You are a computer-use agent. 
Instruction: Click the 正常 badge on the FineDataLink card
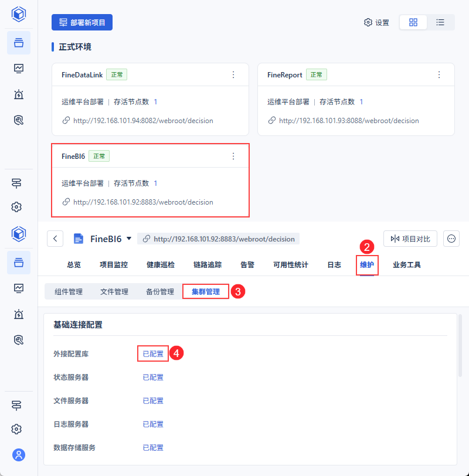117,74
